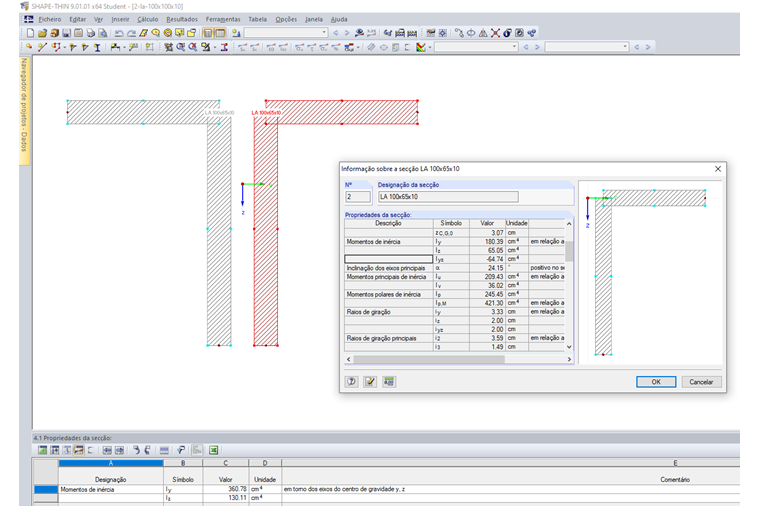Image resolution: width=760 pixels, height=506 pixels.
Task: Open the Cálculo menu
Action: (x=147, y=19)
